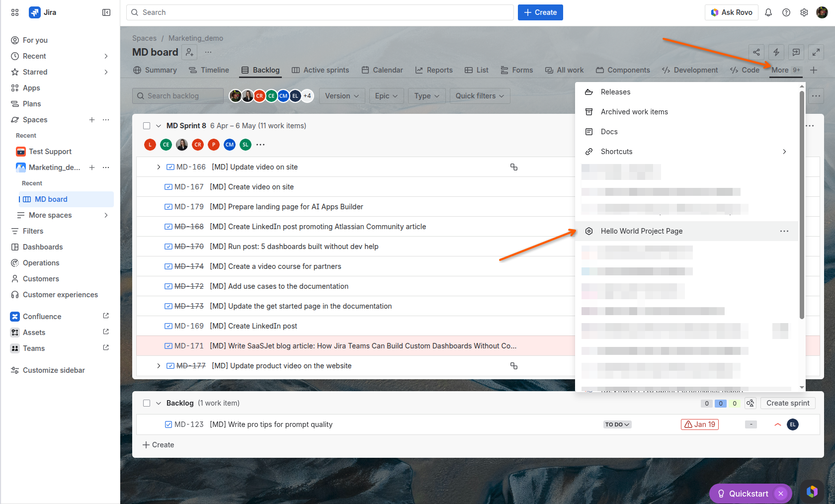Change the TO DO status on MD-123
This screenshot has width=835, height=504.
617,424
